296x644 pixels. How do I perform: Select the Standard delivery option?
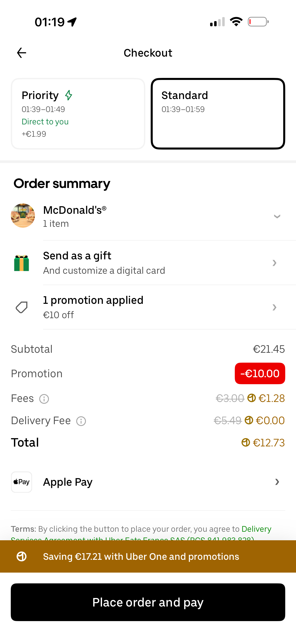[218, 114]
